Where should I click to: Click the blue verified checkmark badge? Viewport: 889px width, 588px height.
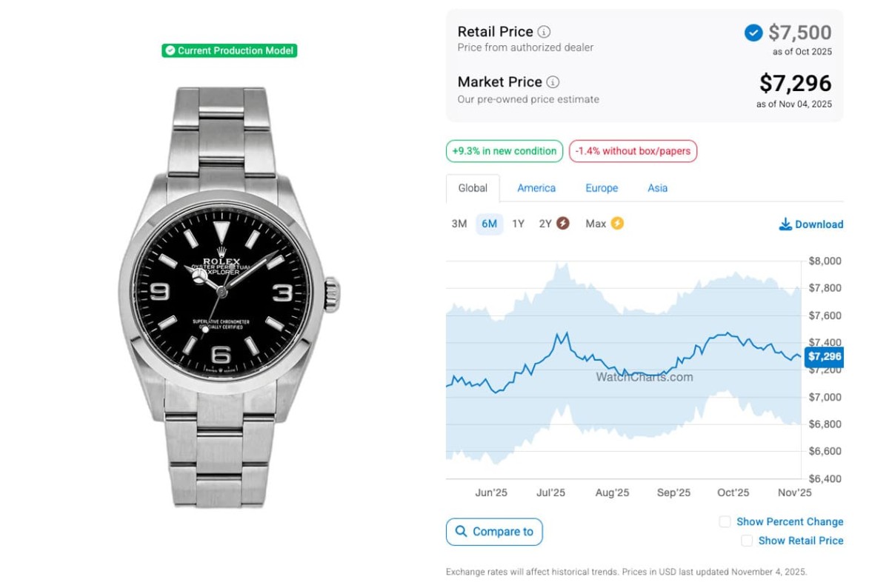tap(753, 33)
